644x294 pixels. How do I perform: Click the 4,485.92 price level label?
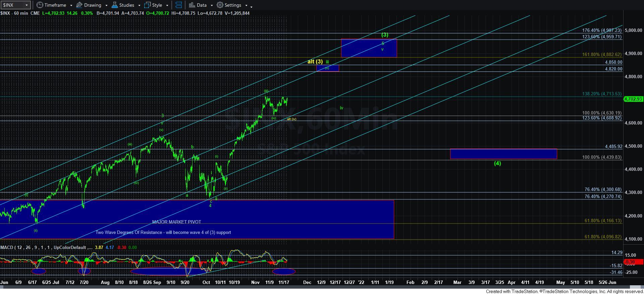point(613,147)
